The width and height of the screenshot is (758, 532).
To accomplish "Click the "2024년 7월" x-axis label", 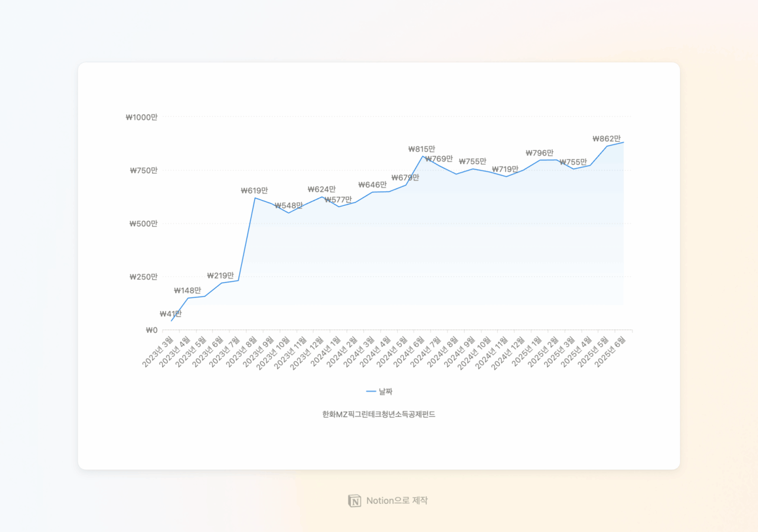I will point(426,352).
